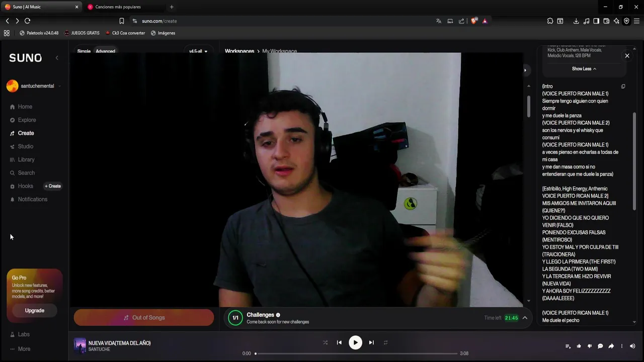
Task: Open the SANTUCHE artist name in player
Action: click(x=99, y=349)
